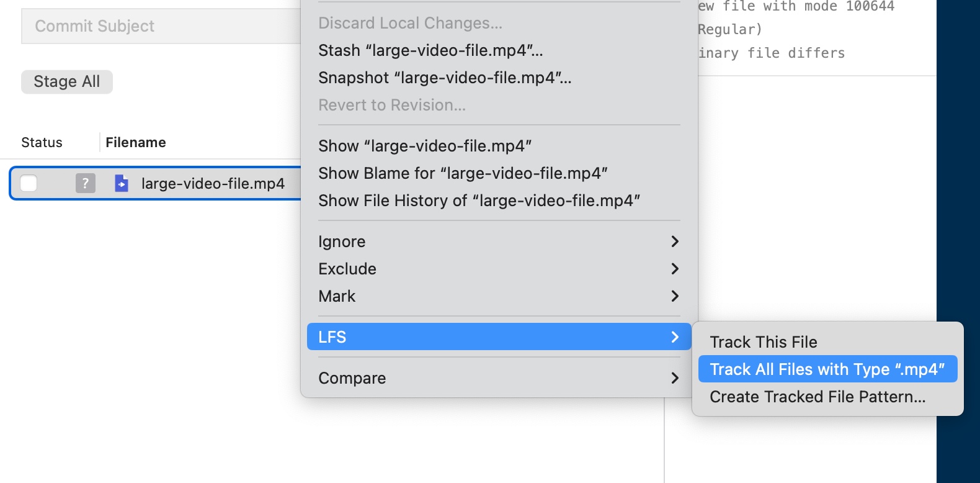Viewport: 980px width, 483px height.
Task: Click the Status column header
Action: coord(41,142)
